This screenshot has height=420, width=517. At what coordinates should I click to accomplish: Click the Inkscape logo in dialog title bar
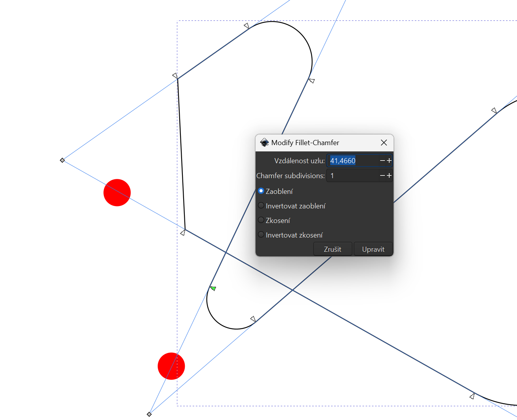point(265,143)
